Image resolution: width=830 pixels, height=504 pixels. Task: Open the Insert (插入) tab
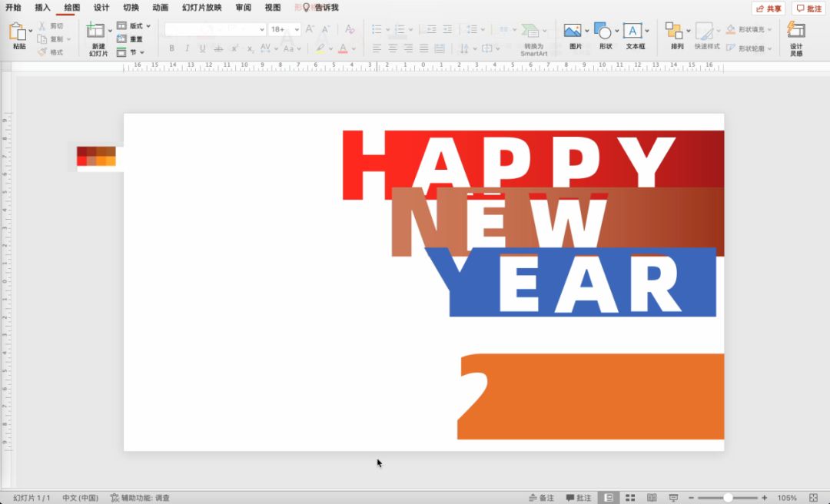pyautogui.click(x=42, y=8)
